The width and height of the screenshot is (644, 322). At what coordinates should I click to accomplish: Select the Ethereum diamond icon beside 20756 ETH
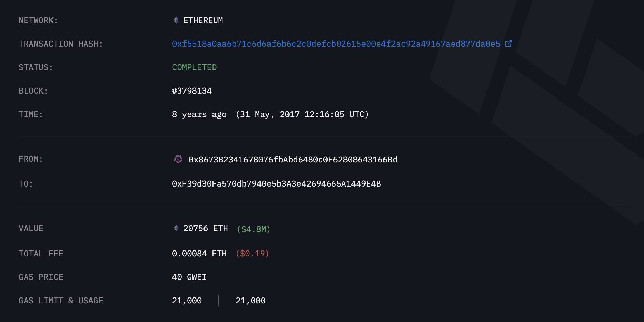176,228
